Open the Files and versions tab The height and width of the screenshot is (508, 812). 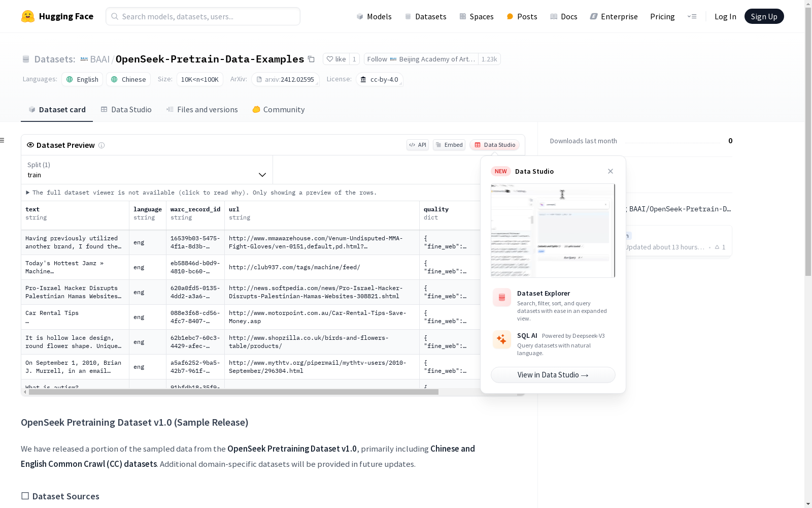[202, 110]
